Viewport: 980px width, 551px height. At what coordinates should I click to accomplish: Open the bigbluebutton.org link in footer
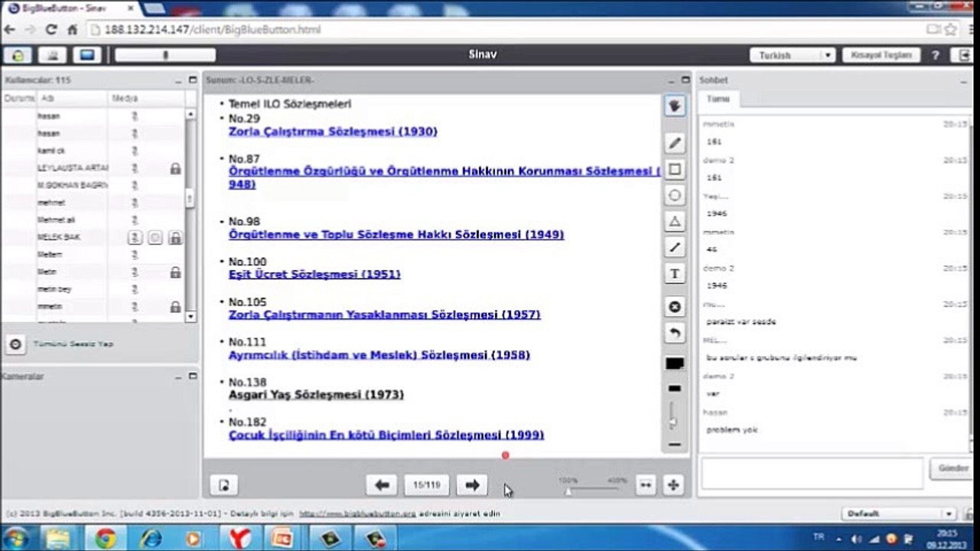pos(357,514)
